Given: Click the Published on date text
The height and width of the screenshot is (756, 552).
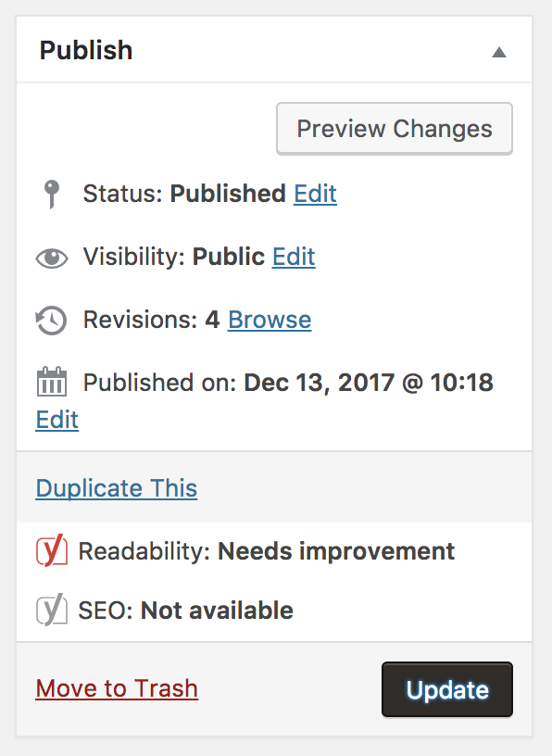Looking at the screenshot, I should click(288, 383).
